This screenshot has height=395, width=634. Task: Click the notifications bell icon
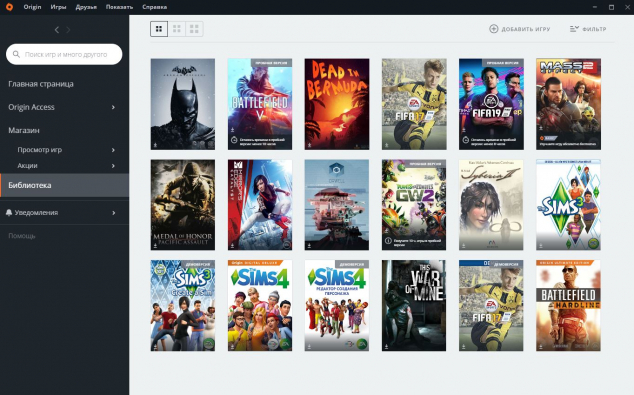[9, 212]
